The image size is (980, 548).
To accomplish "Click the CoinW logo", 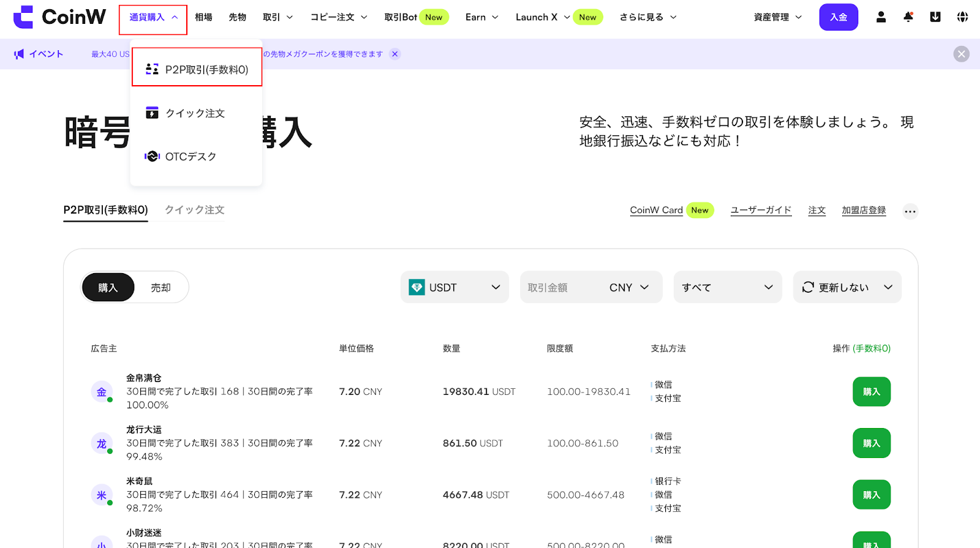I will pyautogui.click(x=59, y=17).
